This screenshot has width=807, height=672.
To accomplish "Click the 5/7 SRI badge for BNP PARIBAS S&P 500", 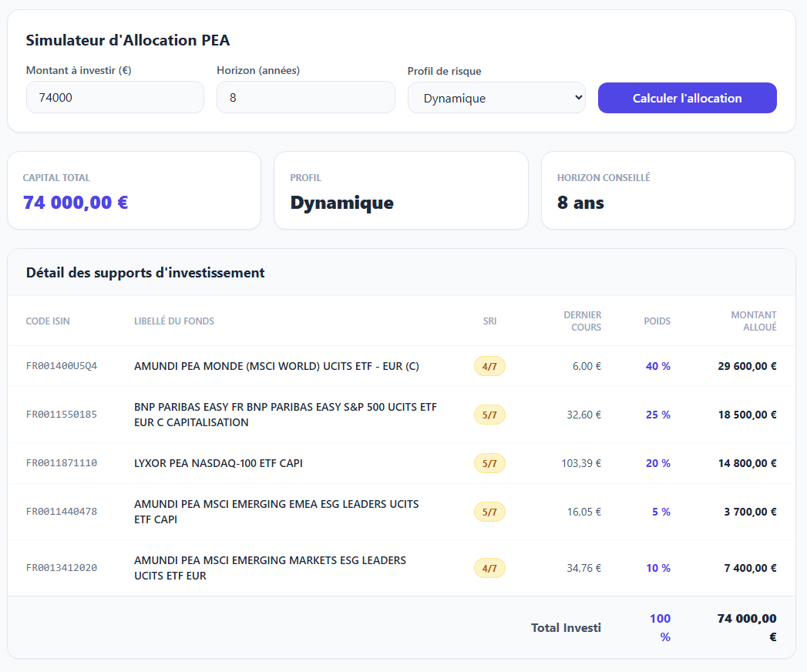I will pyautogui.click(x=489, y=415).
